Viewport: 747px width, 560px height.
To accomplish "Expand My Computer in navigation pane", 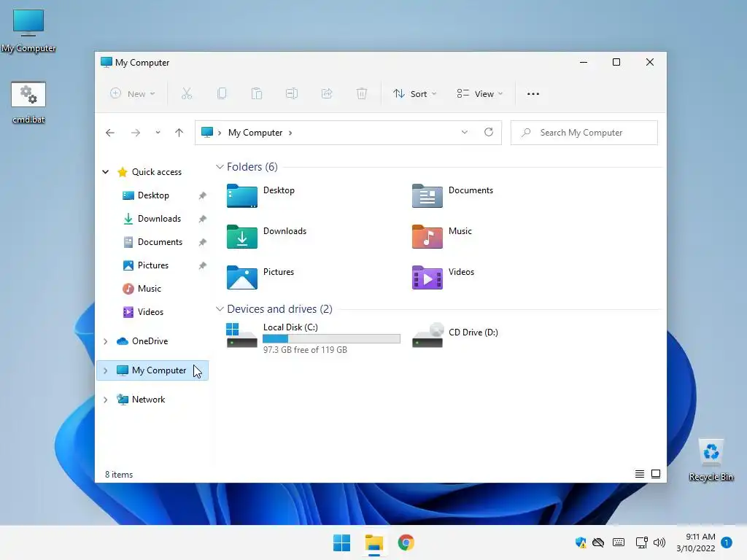I will click(x=106, y=370).
